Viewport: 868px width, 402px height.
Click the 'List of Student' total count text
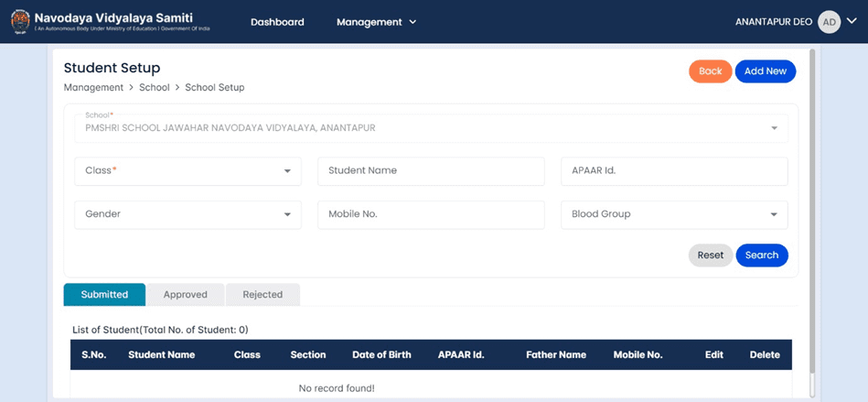tap(161, 330)
